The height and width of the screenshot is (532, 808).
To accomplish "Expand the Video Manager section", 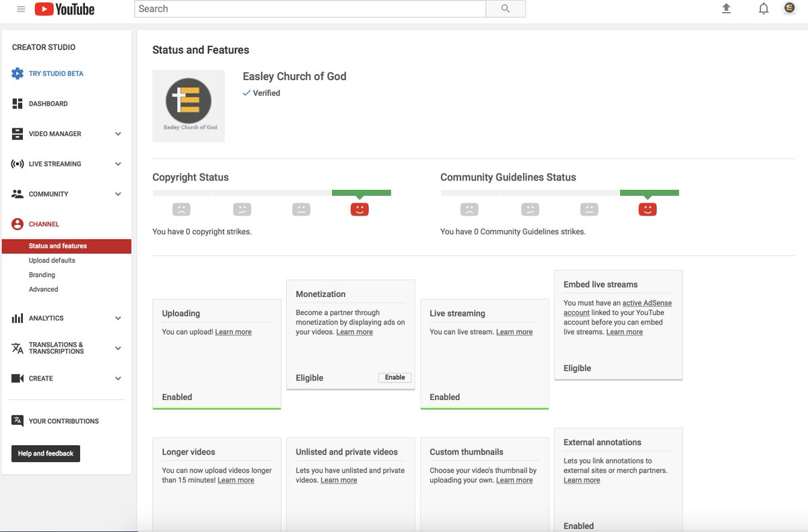I will [118, 134].
